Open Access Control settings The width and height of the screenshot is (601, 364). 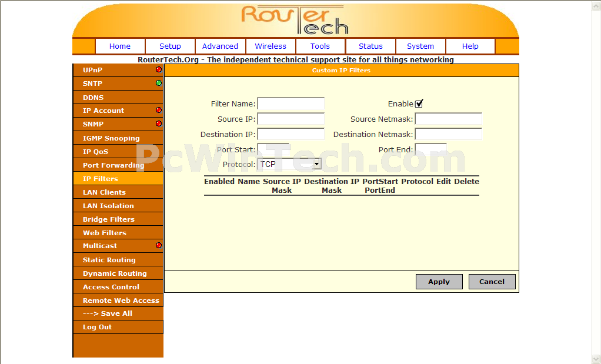118,287
